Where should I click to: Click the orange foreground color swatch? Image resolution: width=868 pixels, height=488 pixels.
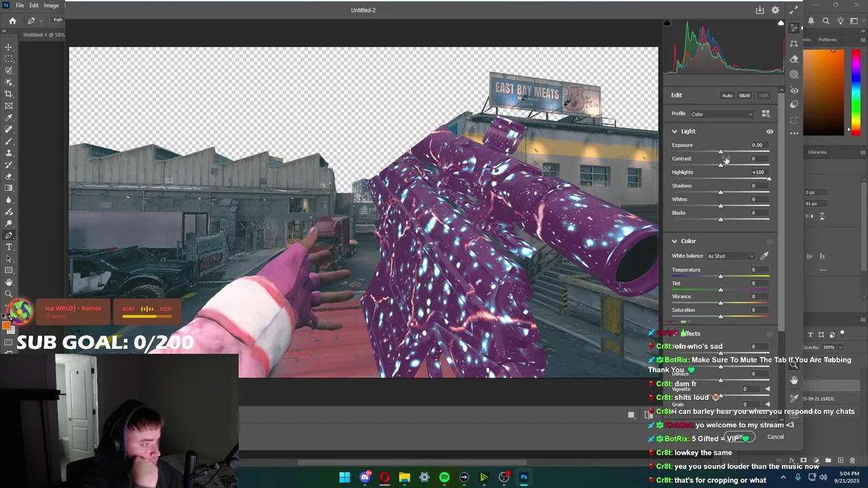click(6, 326)
